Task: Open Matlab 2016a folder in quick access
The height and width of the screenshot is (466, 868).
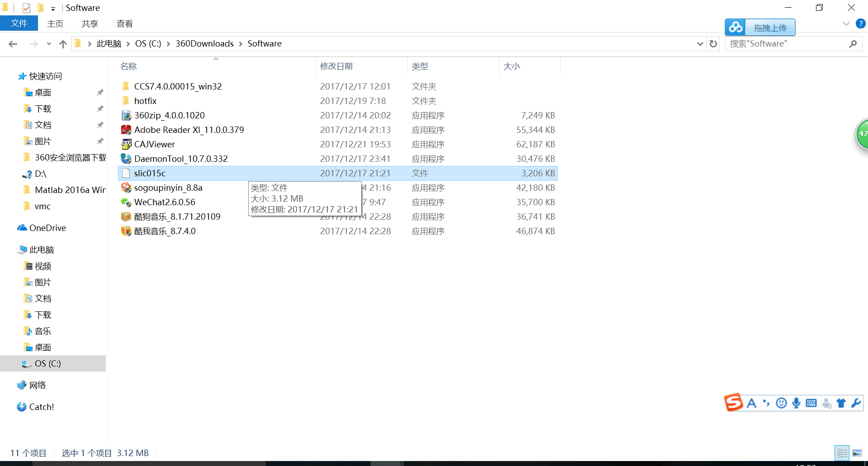Action: pyautogui.click(x=70, y=190)
